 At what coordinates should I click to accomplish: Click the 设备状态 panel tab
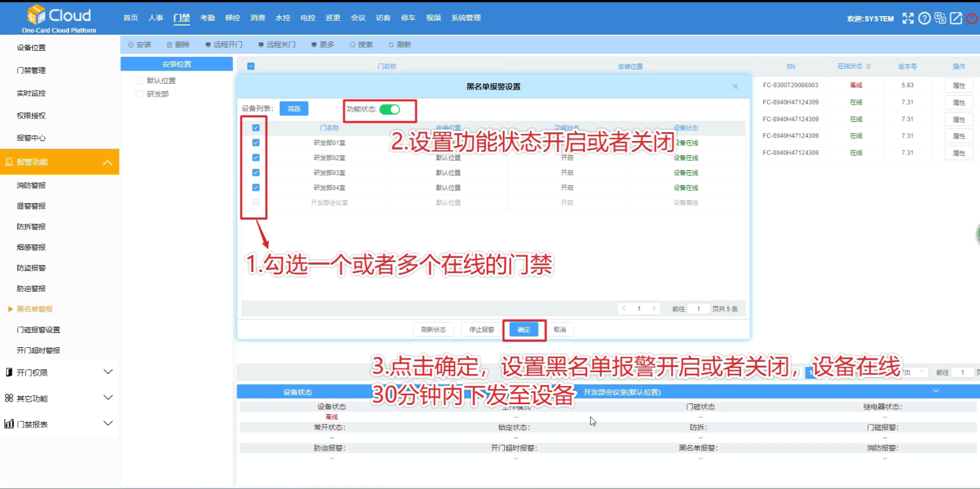point(298,392)
